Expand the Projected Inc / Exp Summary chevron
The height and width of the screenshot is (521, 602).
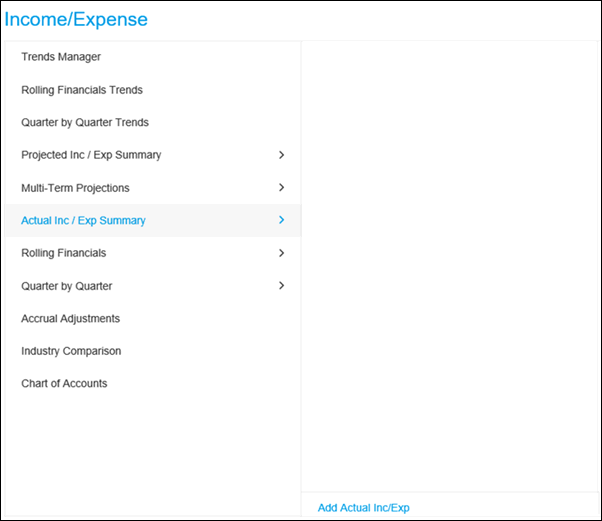tap(281, 155)
